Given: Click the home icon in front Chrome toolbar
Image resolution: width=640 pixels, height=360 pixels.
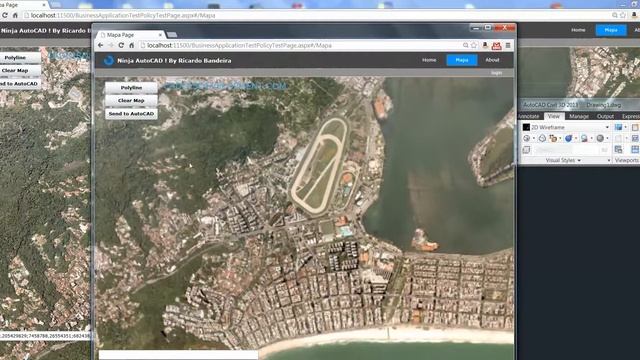Looking at the screenshot, I should coord(131,45).
